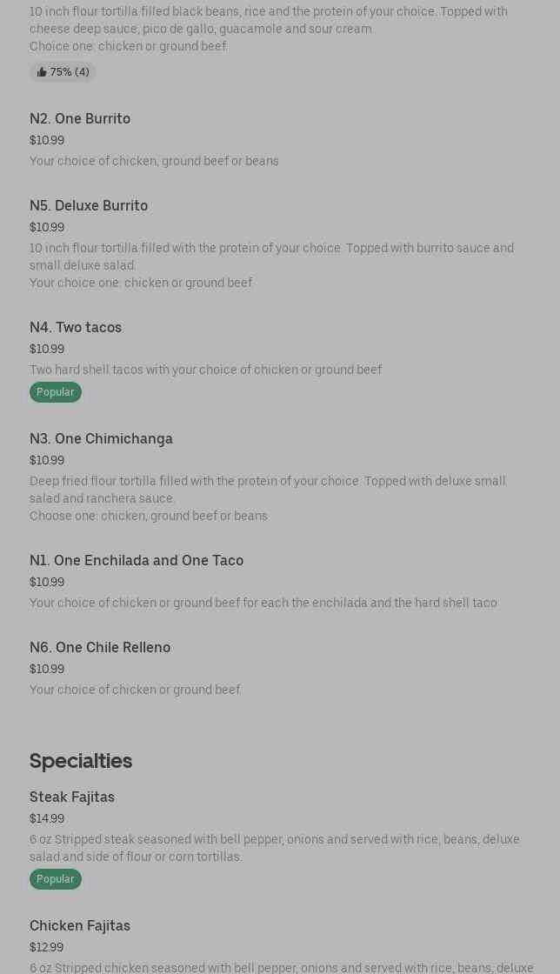Click the Steak Fajitas description text
The image size is (560, 974).
pyautogui.click(x=274, y=847)
